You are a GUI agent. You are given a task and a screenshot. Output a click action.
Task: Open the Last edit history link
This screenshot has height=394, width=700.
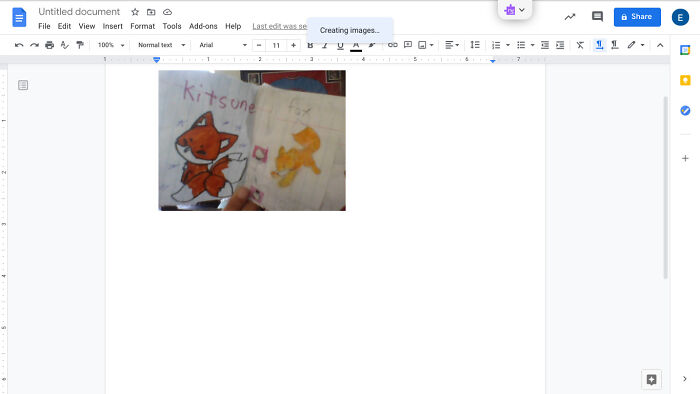click(279, 26)
